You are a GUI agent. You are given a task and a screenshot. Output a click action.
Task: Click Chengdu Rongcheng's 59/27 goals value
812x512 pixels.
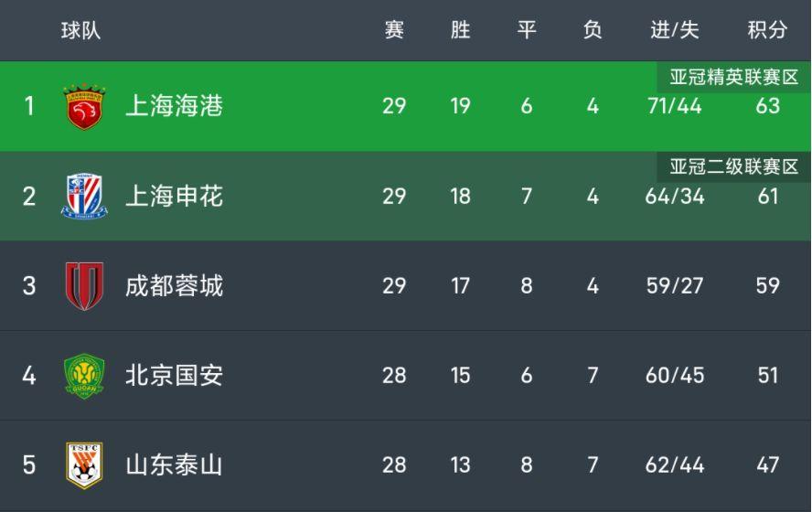click(675, 286)
